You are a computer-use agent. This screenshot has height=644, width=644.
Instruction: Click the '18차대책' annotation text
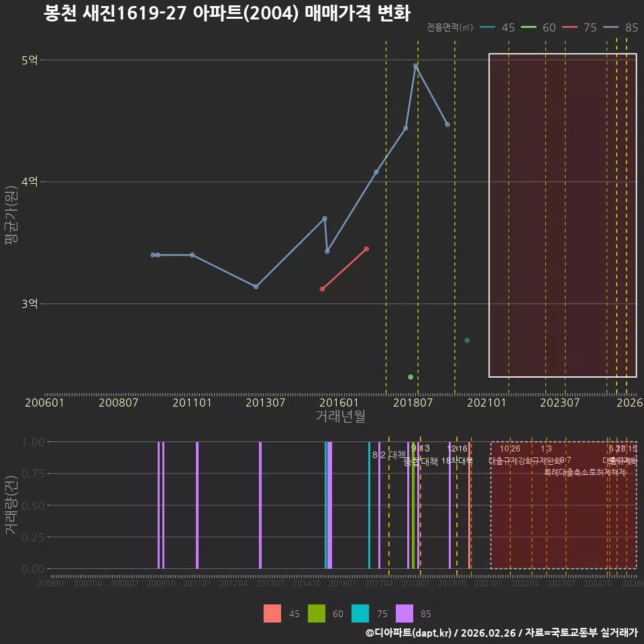click(x=457, y=461)
